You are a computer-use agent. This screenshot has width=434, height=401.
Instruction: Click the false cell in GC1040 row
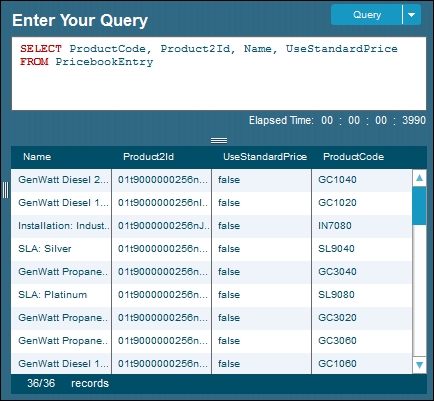pyautogui.click(x=262, y=180)
